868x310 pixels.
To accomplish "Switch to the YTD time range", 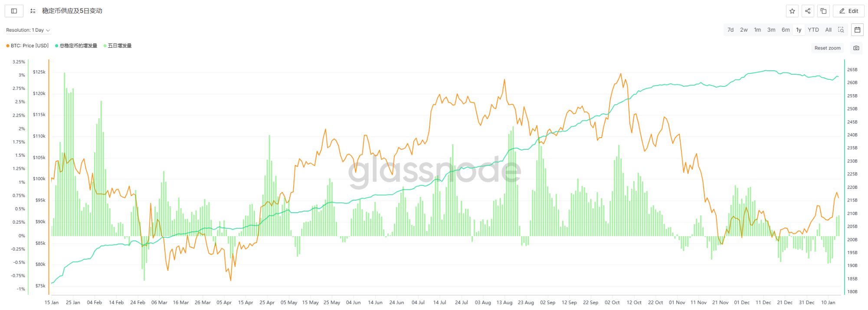I will pyautogui.click(x=813, y=30).
